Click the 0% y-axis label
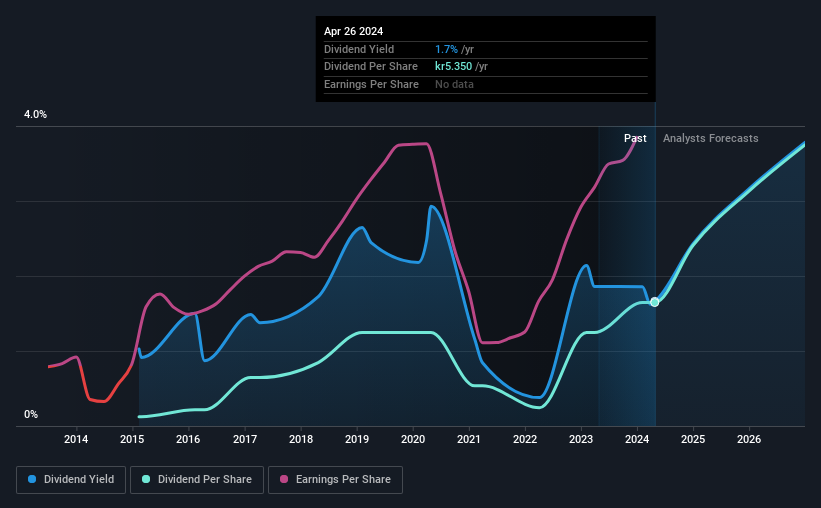821x508 pixels. tap(31, 414)
